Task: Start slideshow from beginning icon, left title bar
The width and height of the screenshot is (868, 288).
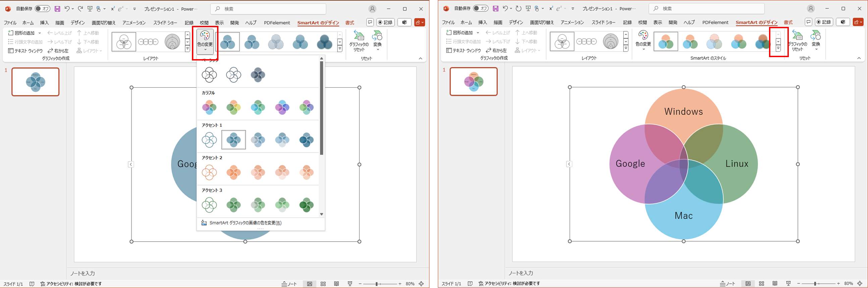Action: point(90,9)
